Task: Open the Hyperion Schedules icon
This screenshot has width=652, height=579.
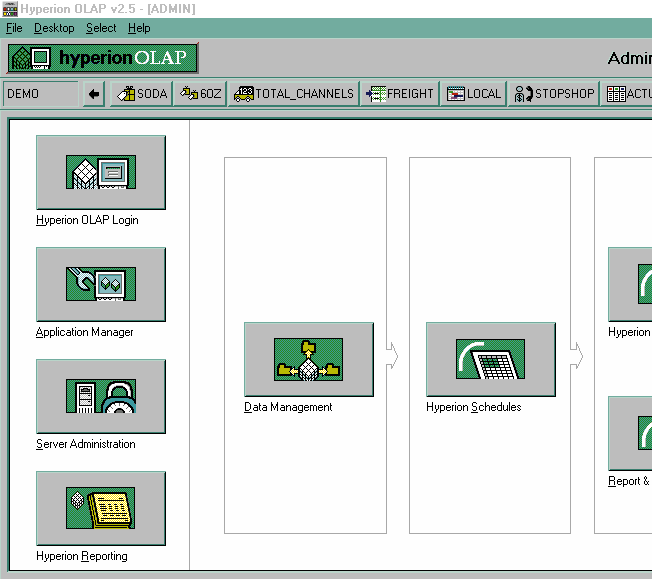Action: pyautogui.click(x=491, y=359)
